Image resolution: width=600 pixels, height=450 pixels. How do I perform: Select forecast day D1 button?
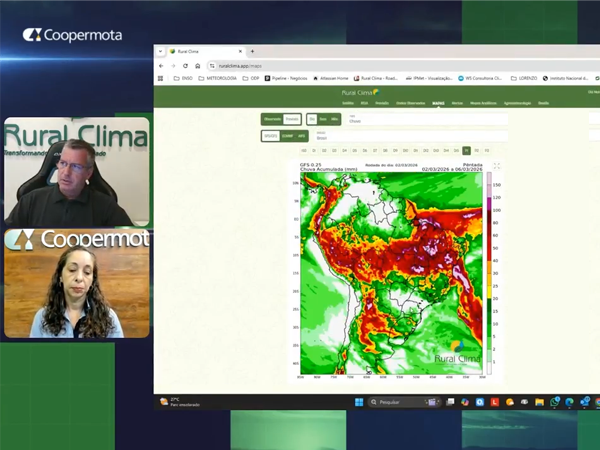coord(314,151)
